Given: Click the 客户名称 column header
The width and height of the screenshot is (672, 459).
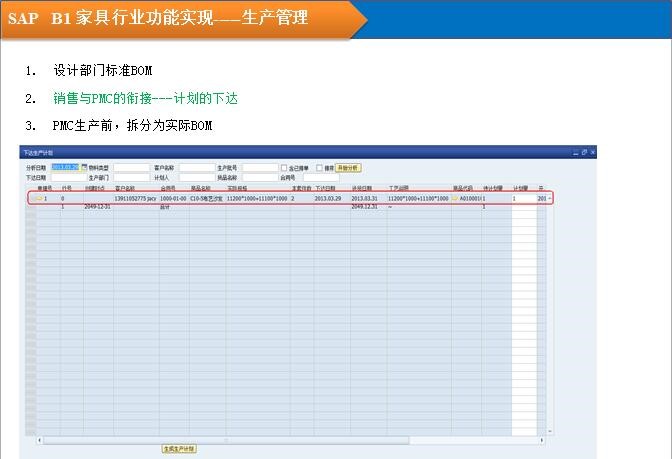Looking at the screenshot, I should tap(125, 187).
